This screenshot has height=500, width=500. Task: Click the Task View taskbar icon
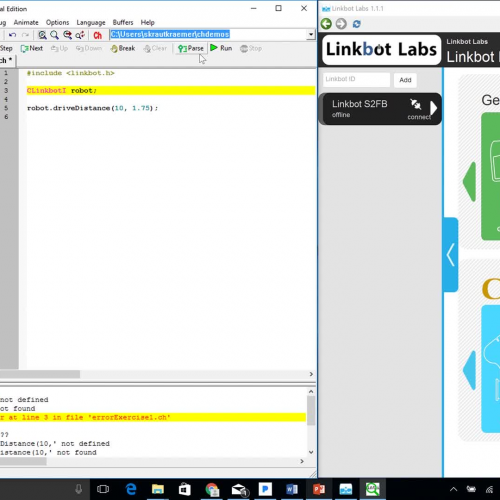[x=103, y=489]
